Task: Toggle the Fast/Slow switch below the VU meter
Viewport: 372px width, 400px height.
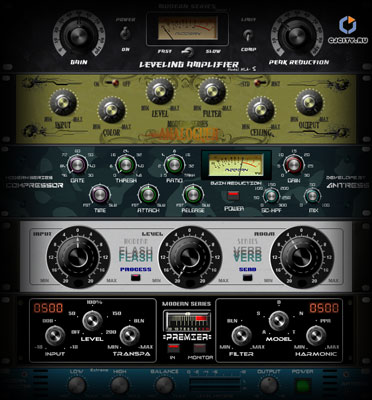Action: (188, 52)
